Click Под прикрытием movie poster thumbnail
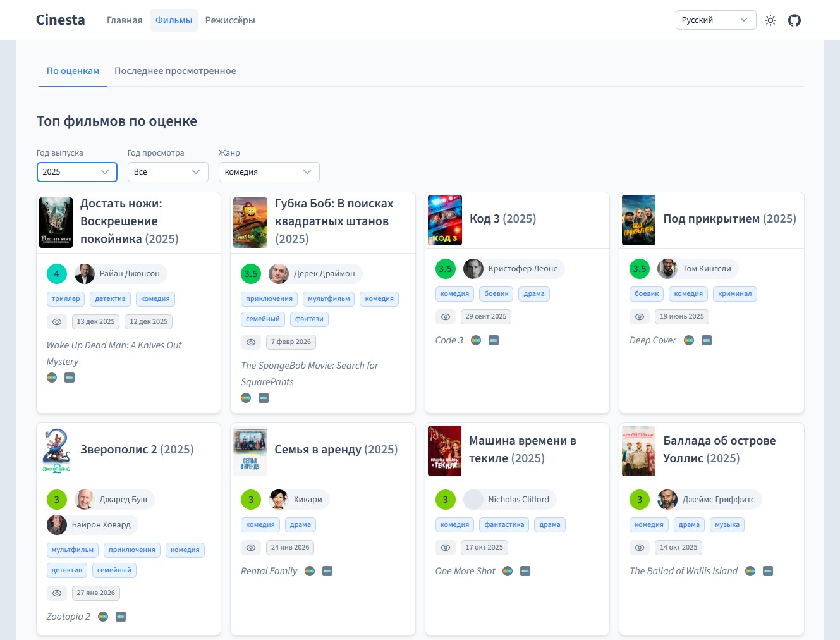840x640 pixels. coord(638,220)
